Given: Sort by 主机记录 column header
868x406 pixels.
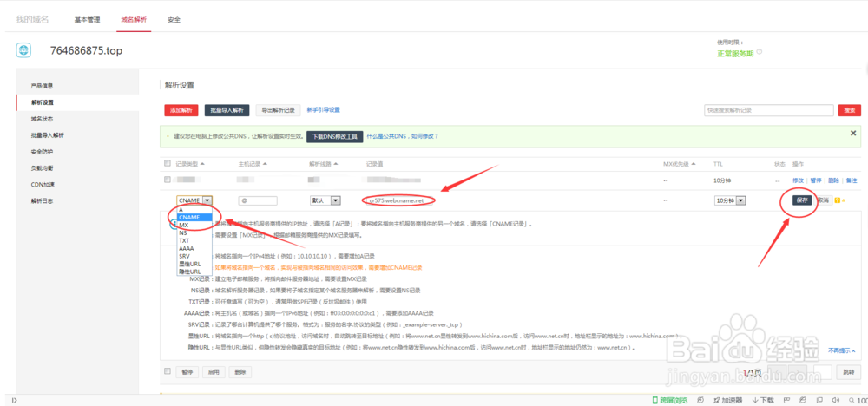Looking at the screenshot, I should [x=253, y=164].
